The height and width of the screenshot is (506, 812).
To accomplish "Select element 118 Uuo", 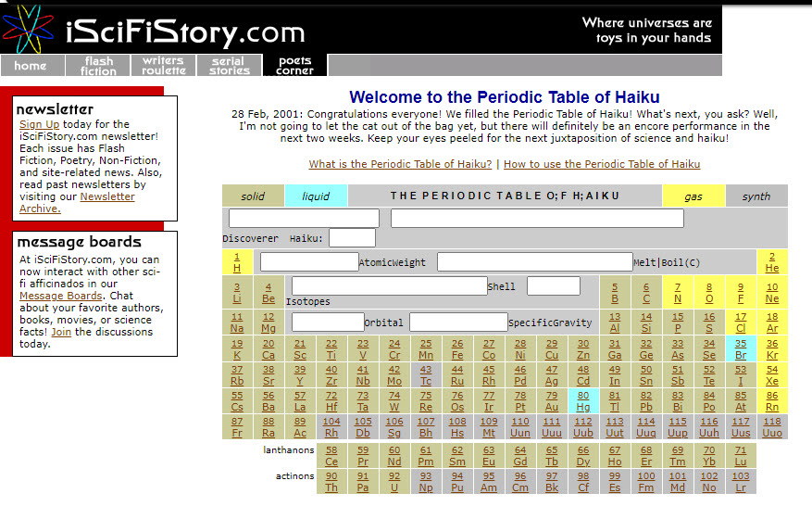I will pos(772,426).
